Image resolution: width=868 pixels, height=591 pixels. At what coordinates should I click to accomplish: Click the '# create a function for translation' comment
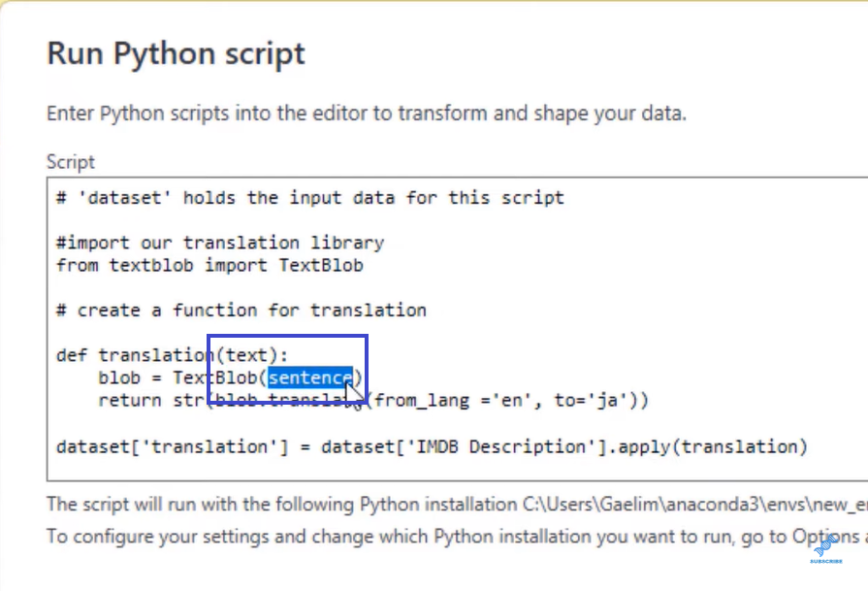point(241,311)
